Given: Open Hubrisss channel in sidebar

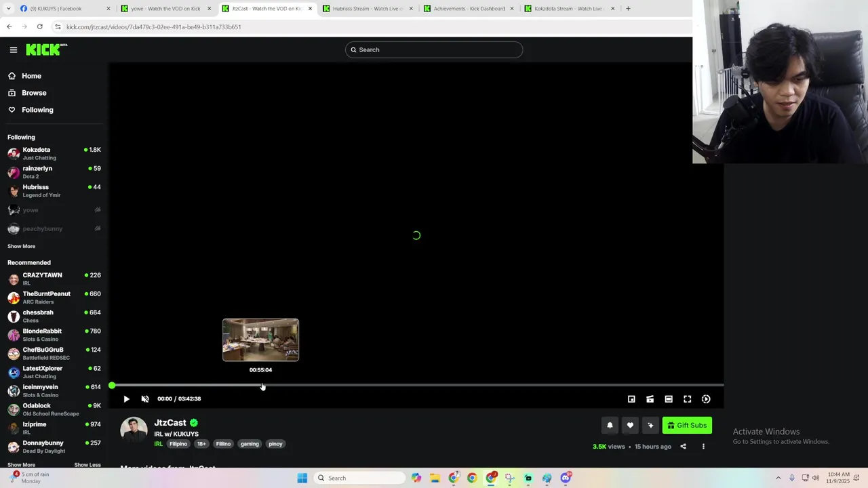Looking at the screenshot, I should tap(54, 190).
